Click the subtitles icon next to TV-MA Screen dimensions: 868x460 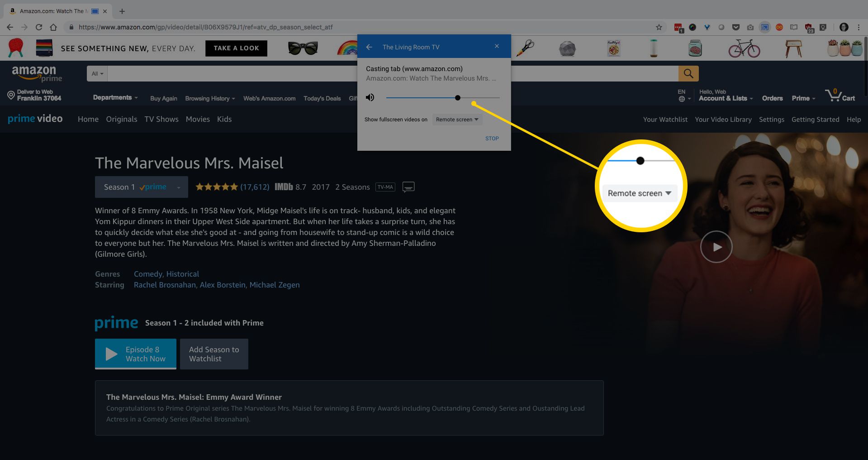coord(408,187)
